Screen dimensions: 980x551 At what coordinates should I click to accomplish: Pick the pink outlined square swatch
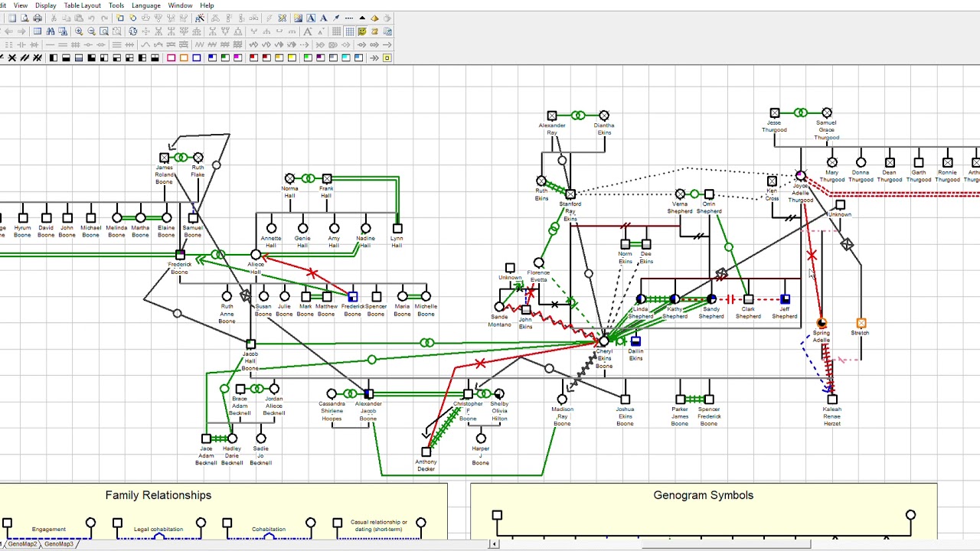[x=171, y=57]
